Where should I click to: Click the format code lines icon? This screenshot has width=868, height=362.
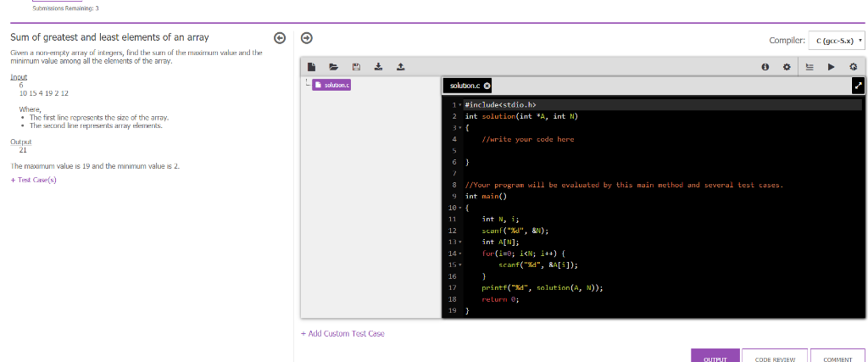click(x=810, y=67)
